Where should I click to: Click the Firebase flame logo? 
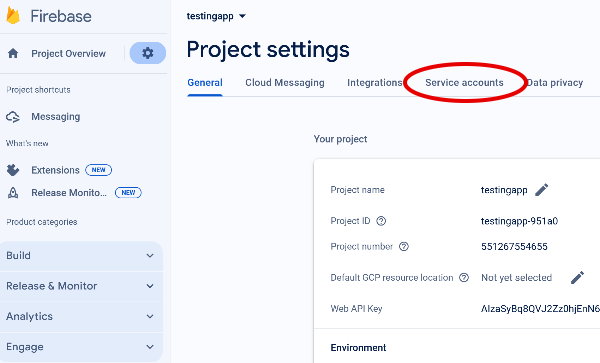tap(13, 16)
